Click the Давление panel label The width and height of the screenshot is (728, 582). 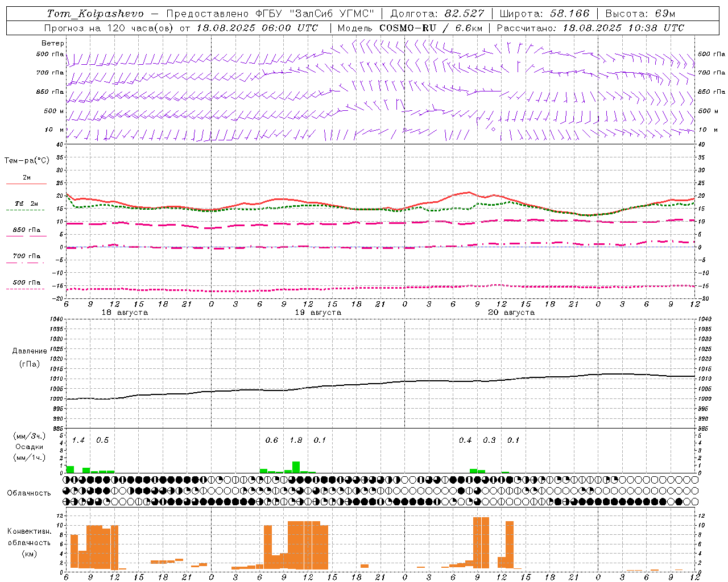point(30,351)
